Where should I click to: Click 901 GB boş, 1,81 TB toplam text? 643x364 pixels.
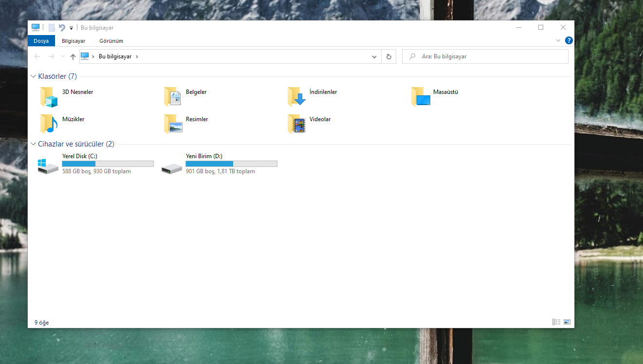(220, 171)
